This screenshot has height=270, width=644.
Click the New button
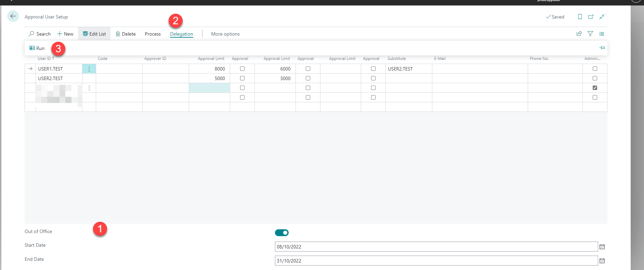click(x=65, y=34)
